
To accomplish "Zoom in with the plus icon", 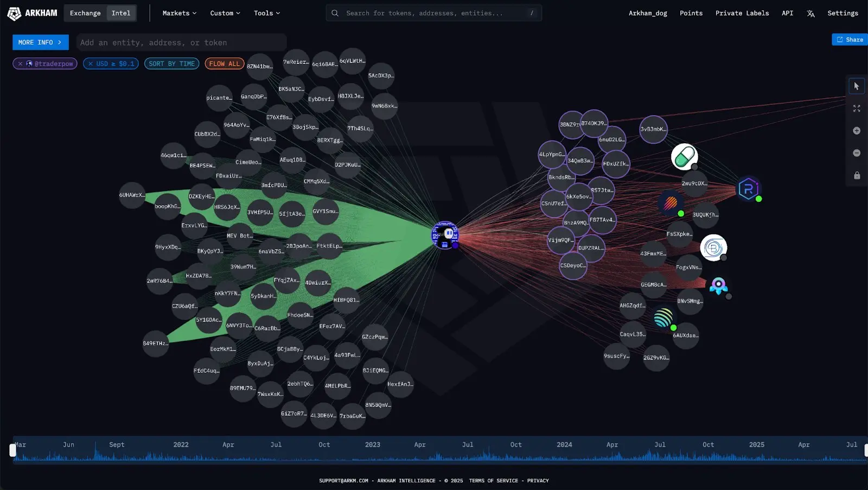I will [x=857, y=131].
